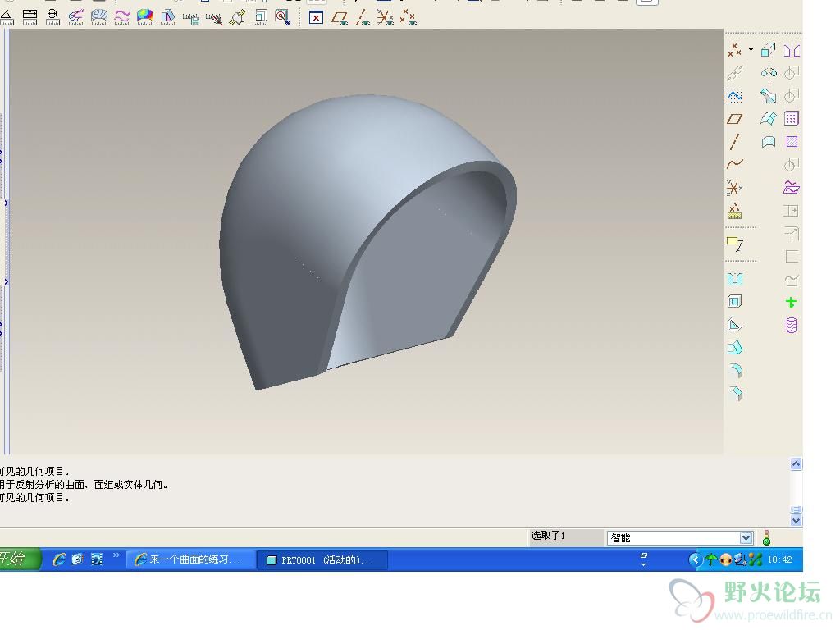Expand the datum point tool flyout arrow
Image resolution: width=840 pixels, height=630 pixels.
click(x=751, y=50)
